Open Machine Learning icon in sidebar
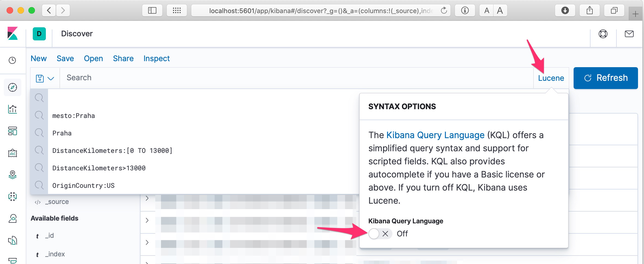The height and width of the screenshot is (264, 644). click(13, 196)
